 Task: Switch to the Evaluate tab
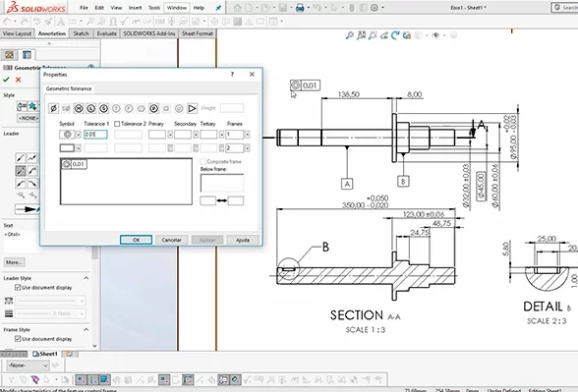[x=106, y=33]
